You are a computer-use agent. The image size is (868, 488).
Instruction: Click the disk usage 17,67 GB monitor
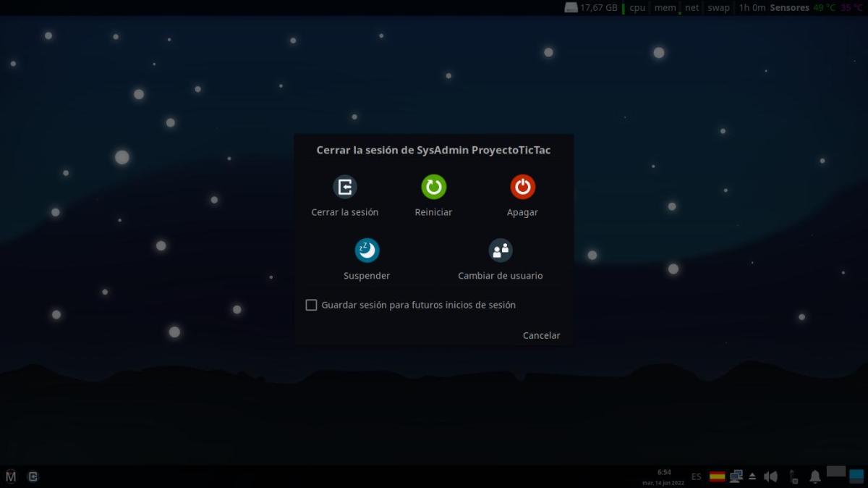tap(591, 8)
